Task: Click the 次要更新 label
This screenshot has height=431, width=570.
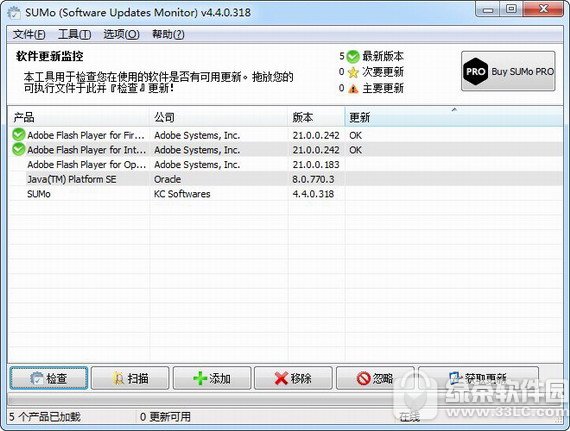Action: pos(383,72)
